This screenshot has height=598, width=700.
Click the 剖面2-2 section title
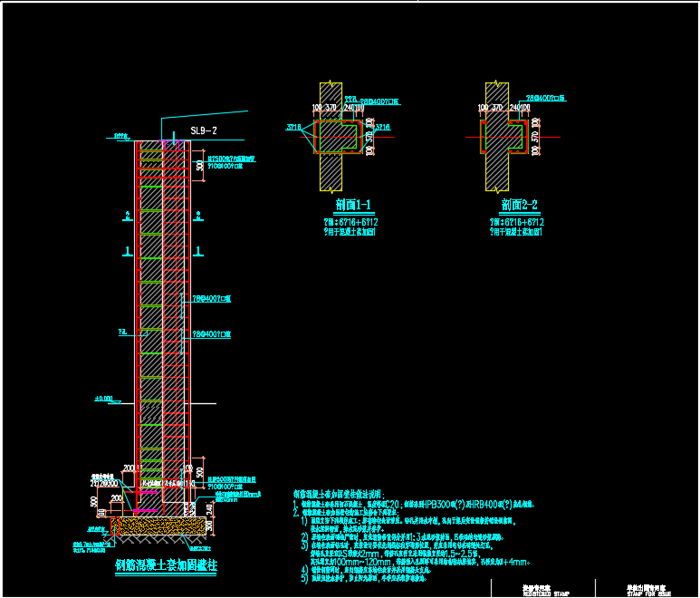point(519,205)
